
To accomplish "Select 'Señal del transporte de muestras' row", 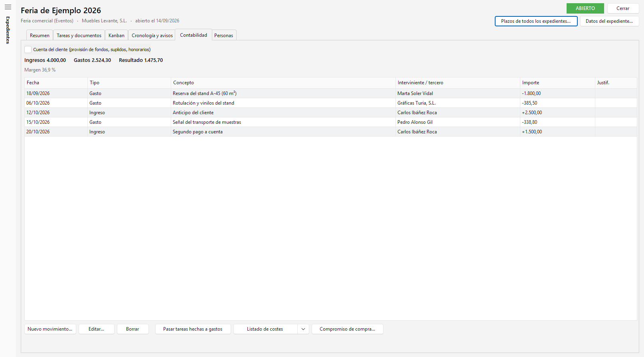I will tap(331, 122).
